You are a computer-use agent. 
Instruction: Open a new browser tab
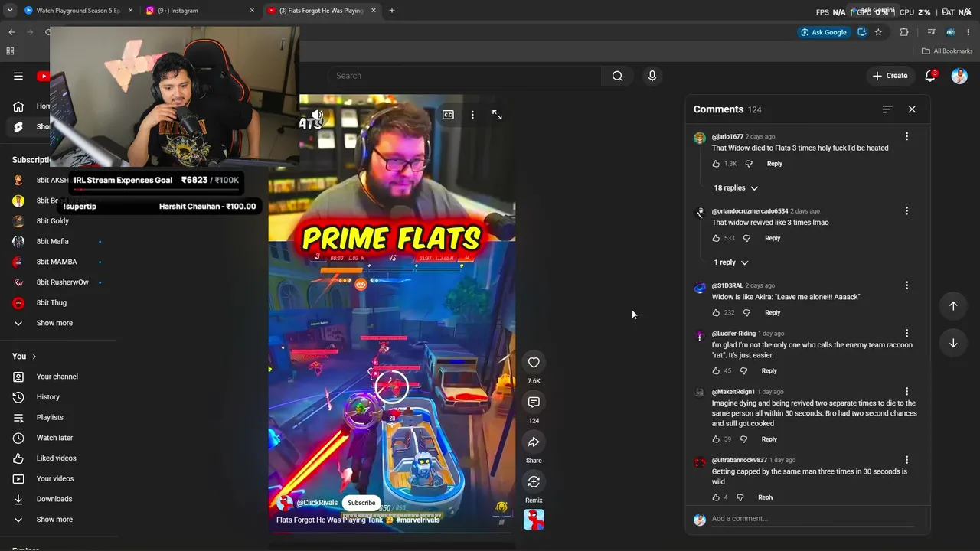(392, 11)
